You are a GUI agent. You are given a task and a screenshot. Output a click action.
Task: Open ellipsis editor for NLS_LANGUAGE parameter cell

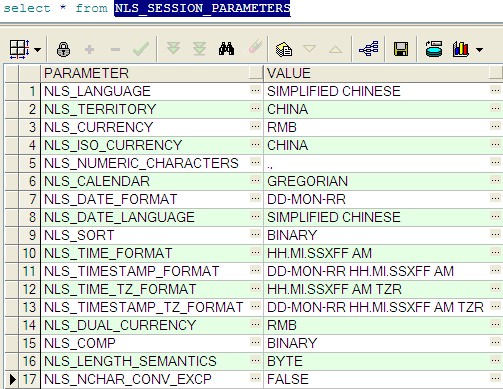coord(255,90)
